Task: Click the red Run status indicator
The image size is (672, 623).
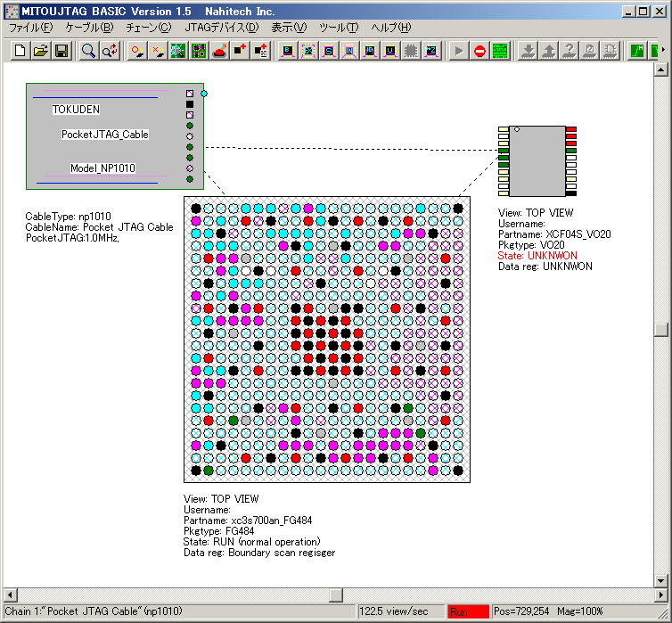Action: [x=468, y=611]
